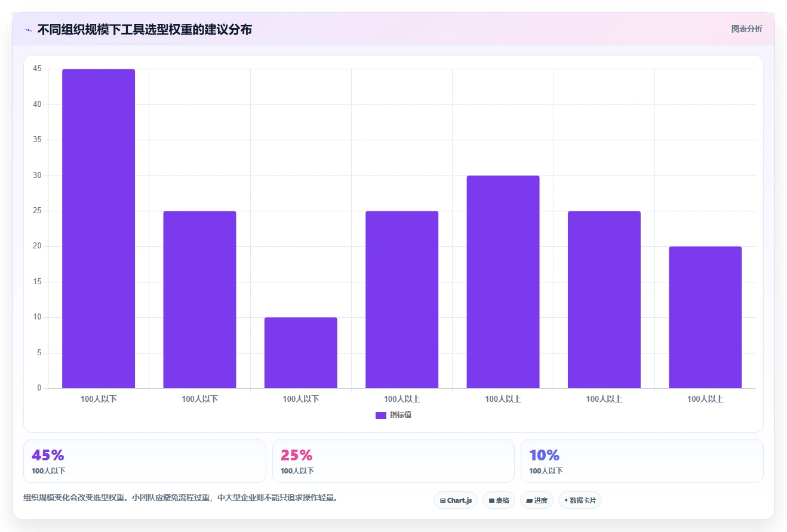
Task: Click the description text starting 组织规模变化会改变选型权重
Action: pyautogui.click(x=180, y=498)
